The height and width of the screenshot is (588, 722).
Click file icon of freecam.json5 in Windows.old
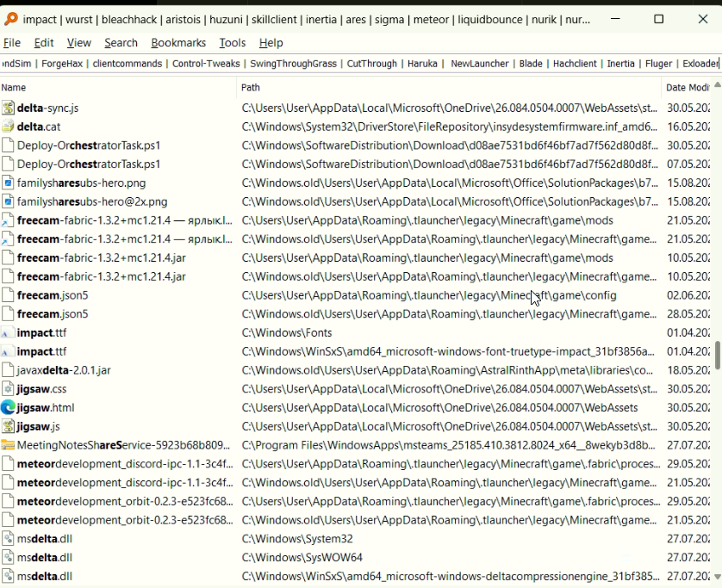8,314
